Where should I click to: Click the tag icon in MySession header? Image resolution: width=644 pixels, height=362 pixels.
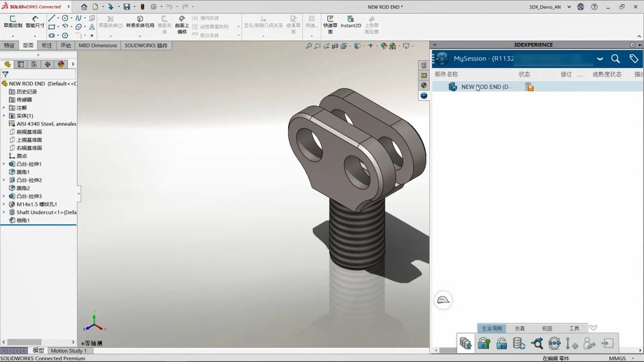(634, 59)
